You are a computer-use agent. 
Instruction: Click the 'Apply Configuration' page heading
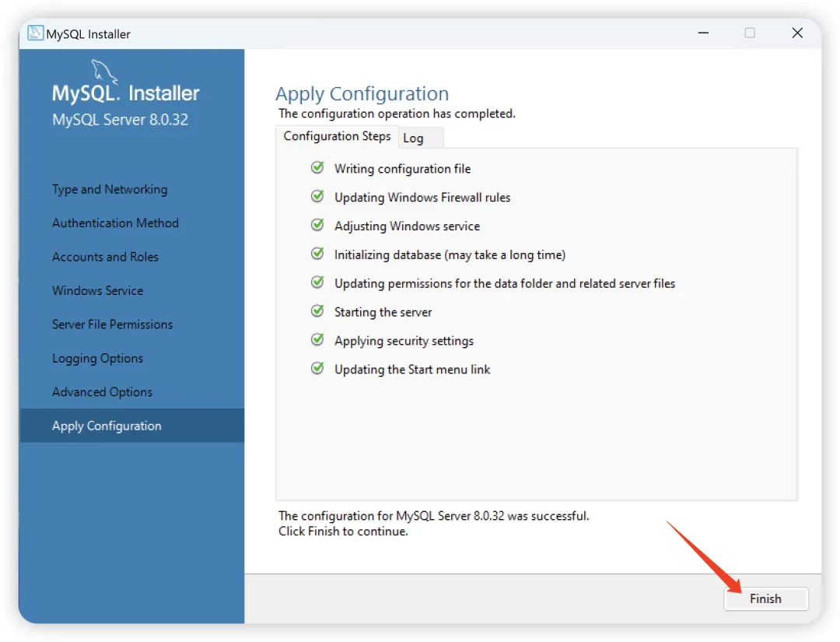click(x=362, y=94)
